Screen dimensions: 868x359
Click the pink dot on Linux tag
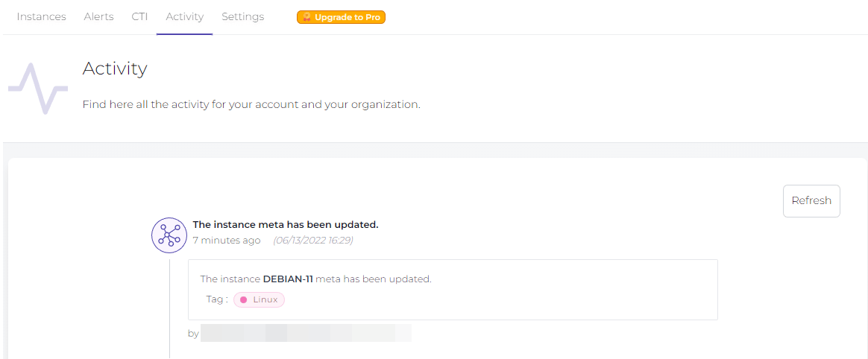[243, 299]
